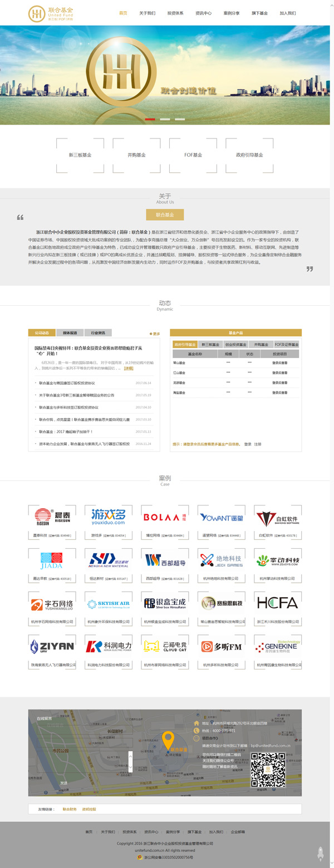
Task: Click the rocket back-to-top icon
Action: (x=321, y=852)
